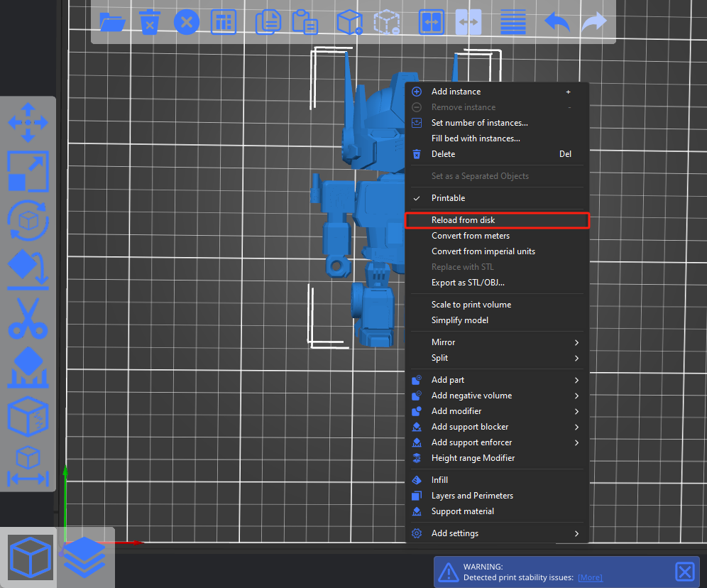
Task: Click the Arrange objects icon in top toolbar
Action: [224, 22]
